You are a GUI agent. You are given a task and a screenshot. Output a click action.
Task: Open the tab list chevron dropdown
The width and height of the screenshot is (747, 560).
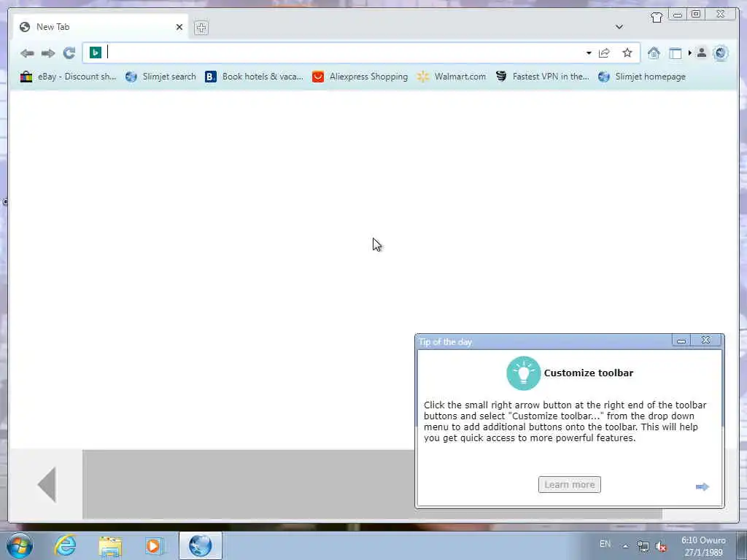tap(619, 27)
